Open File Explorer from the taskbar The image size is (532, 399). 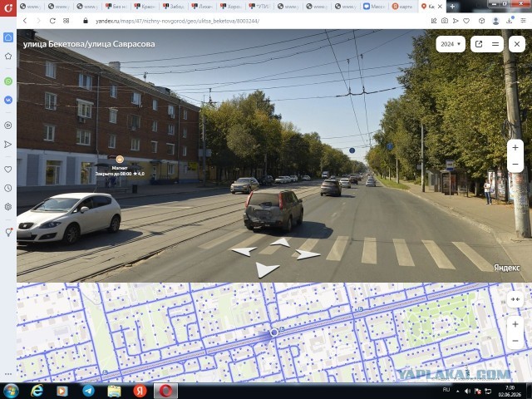[115, 391]
